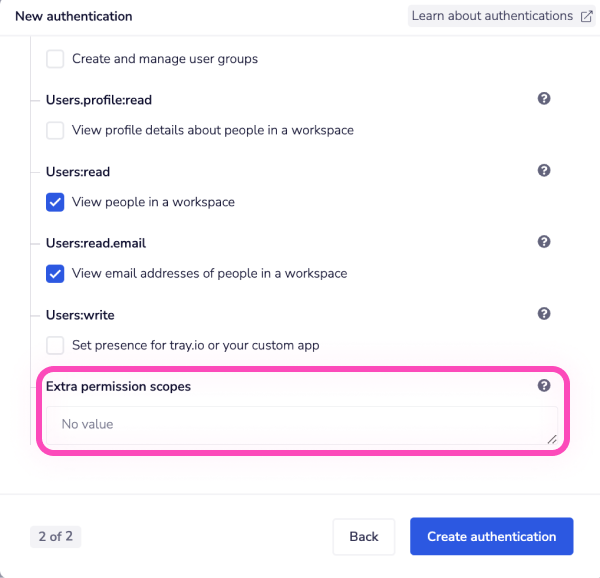600x578 pixels.
Task: Tick Set presence for tray.io checkbox
Action: click(x=56, y=346)
